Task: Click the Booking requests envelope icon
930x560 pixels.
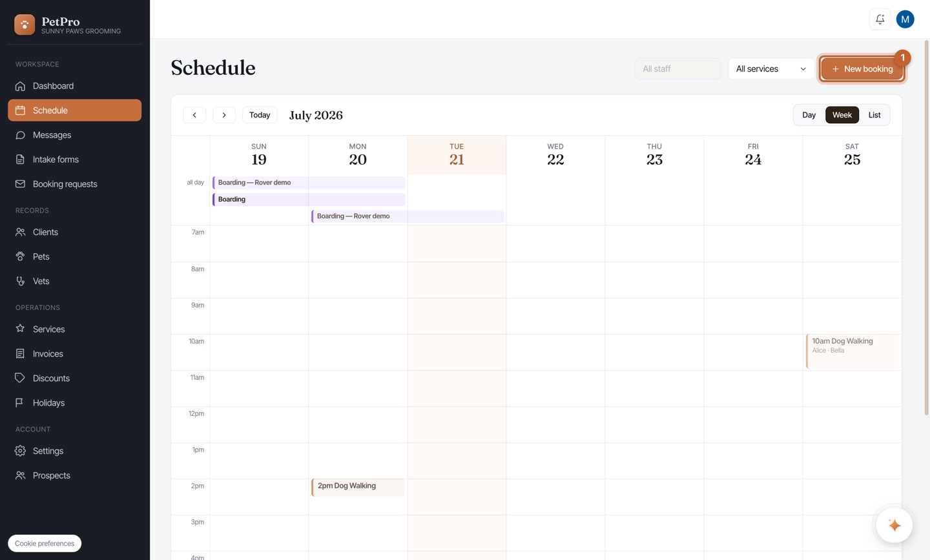Action: 20,184
